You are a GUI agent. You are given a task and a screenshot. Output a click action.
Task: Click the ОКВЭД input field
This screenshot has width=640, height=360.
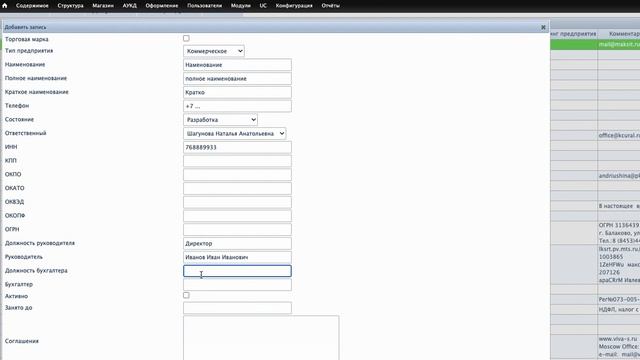pos(237,202)
